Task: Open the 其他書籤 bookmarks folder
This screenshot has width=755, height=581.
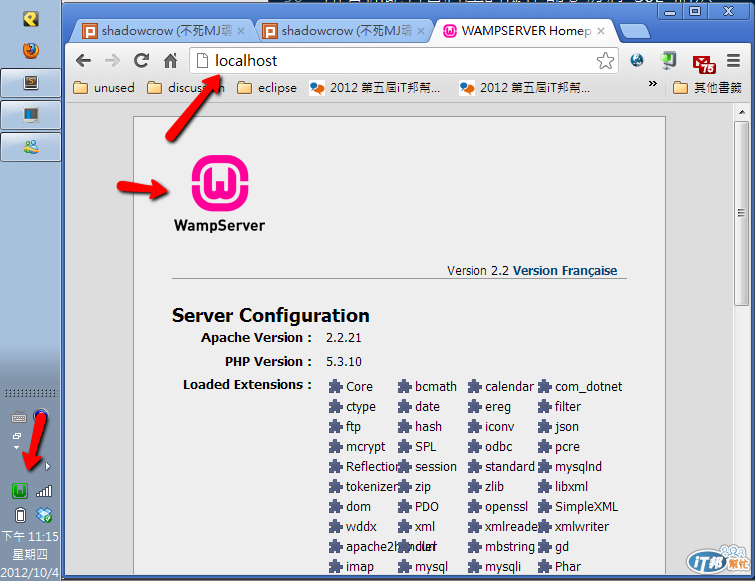Action: tap(707, 88)
